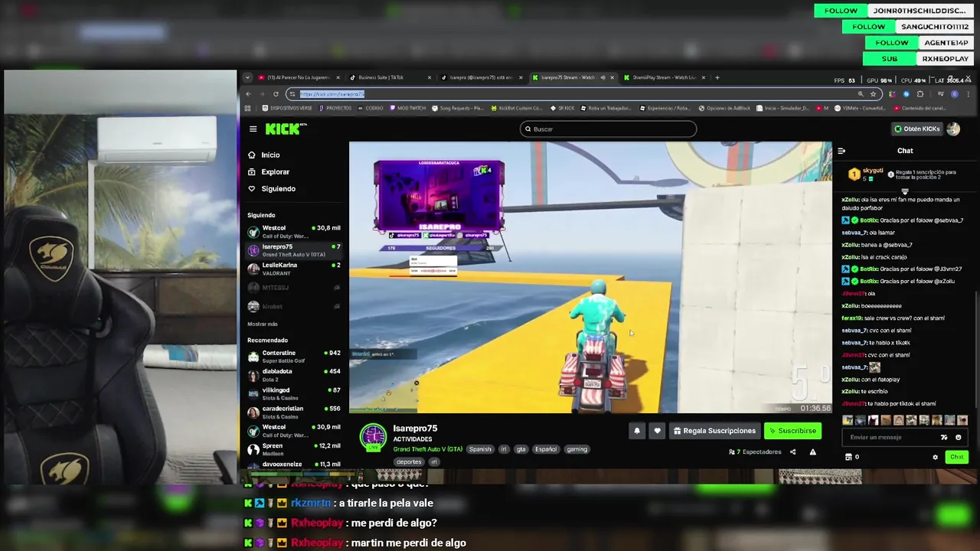
Task: Select the gaming tag
Action: point(577,449)
